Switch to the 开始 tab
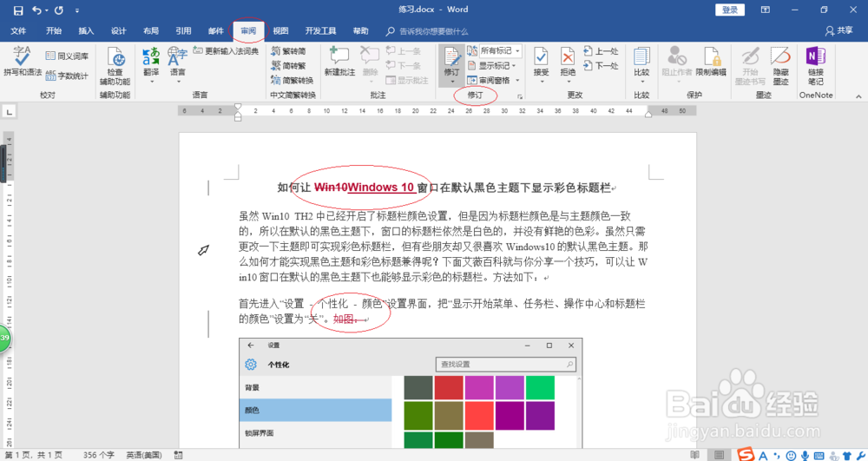 click(54, 31)
